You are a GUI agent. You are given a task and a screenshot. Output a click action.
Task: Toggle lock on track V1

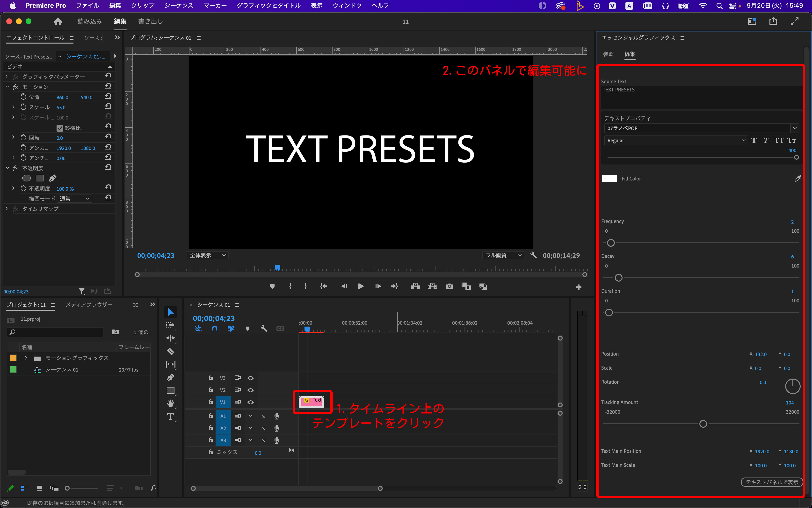(x=210, y=402)
